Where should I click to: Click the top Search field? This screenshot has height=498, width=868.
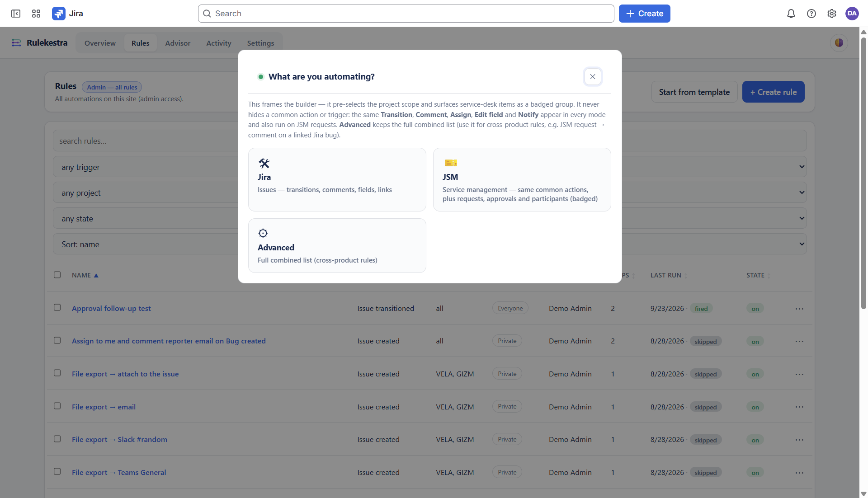(x=406, y=14)
